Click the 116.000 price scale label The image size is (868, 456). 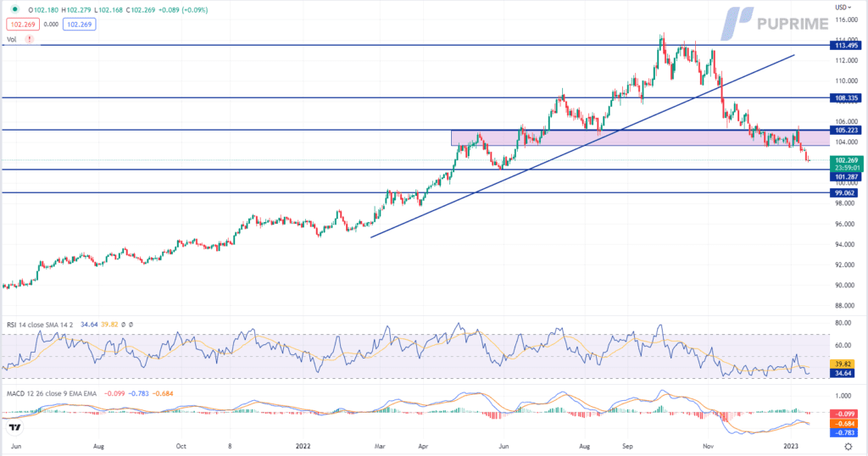click(847, 20)
